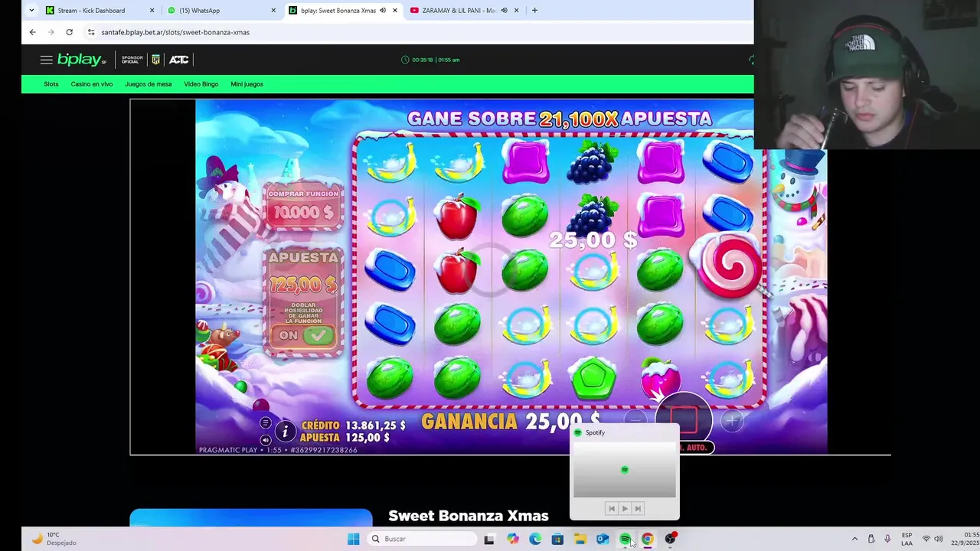
Task: Open Video Bingo section
Action: 201,84
